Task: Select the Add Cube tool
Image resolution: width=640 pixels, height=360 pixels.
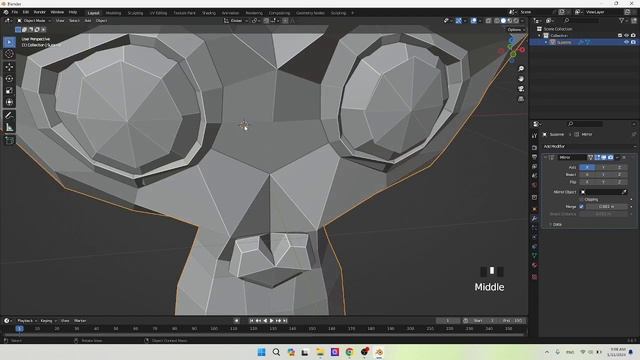Action: point(9,140)
